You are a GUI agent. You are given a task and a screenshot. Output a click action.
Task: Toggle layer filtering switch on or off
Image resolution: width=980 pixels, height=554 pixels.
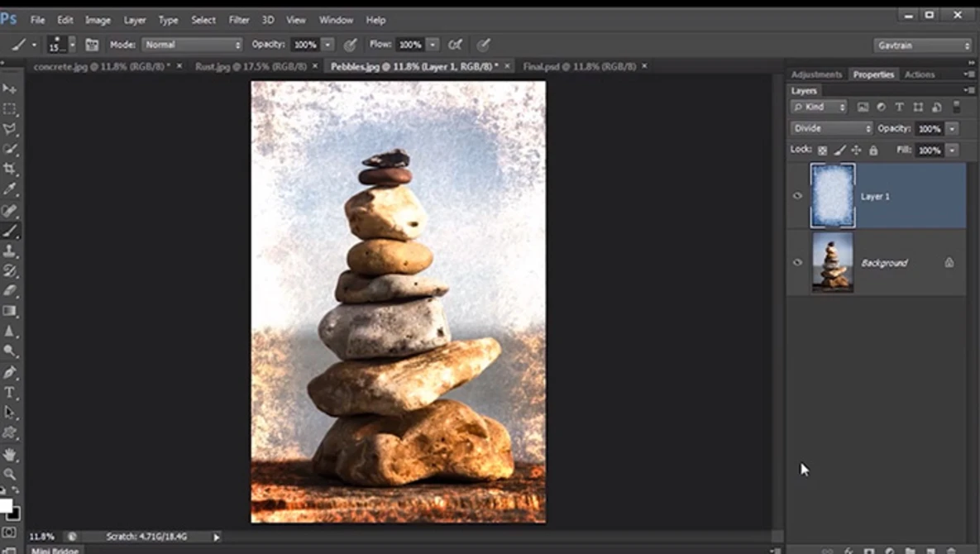[956, 107]
